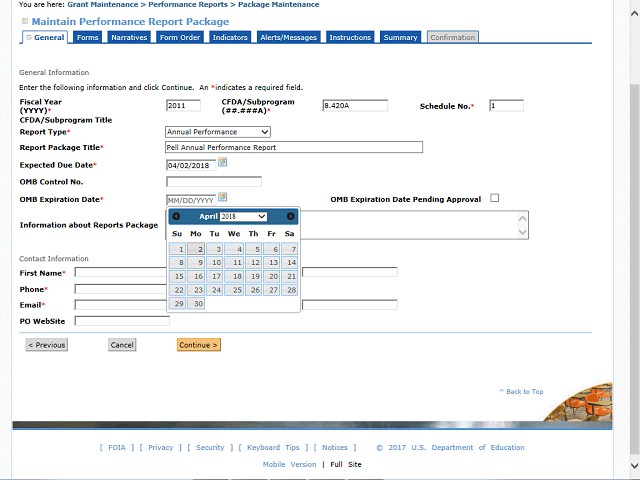The width and height of the screenshot is (640, 480).
Task: Click the Cancel button
Action: pos(122,345)
